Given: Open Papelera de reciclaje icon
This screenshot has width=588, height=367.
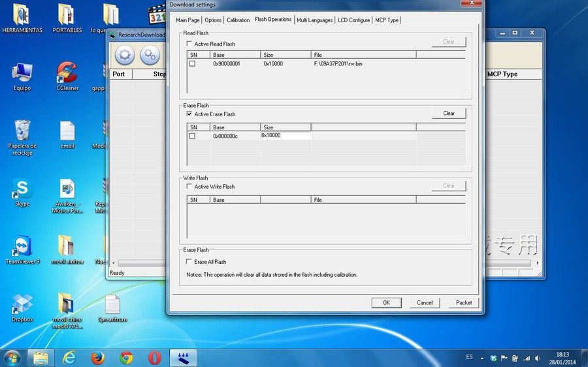Looking at the screenshot, I should pos(22,138).
